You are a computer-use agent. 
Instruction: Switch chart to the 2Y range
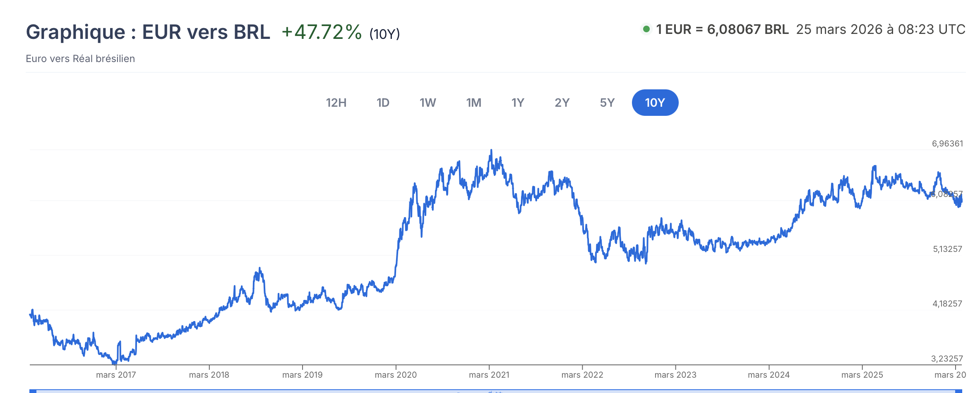coord(562,103)
